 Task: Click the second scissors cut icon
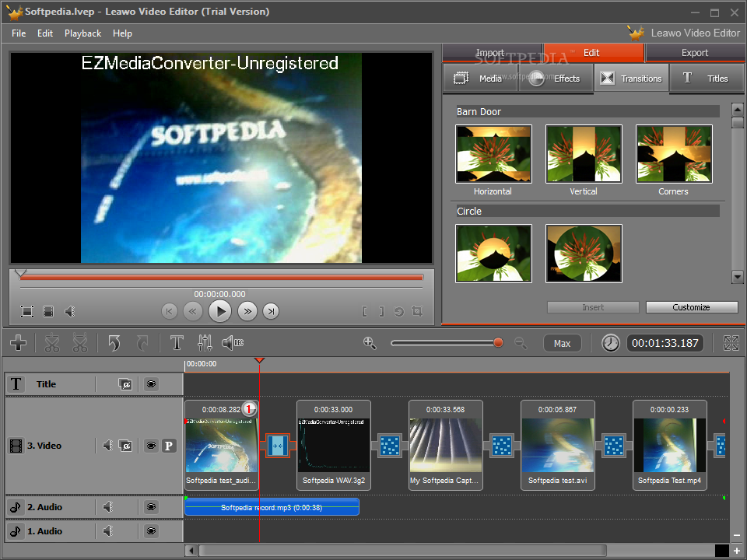(79, 343)
